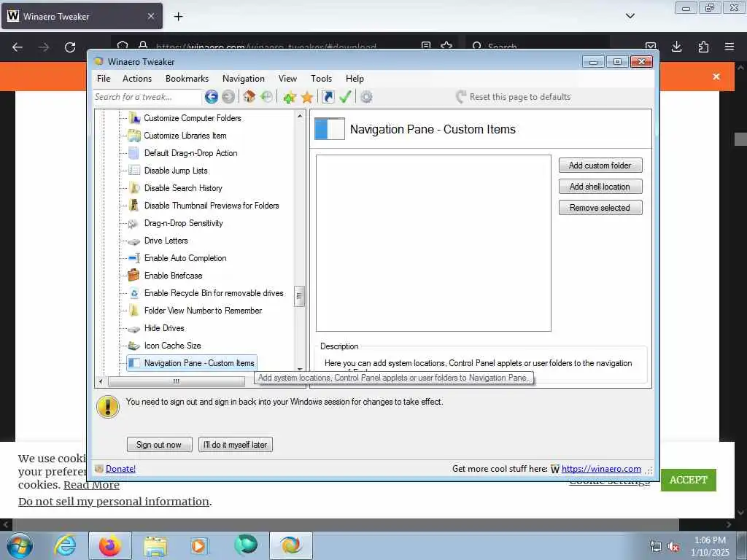Click Add custom folder button

[x=600, y=166]
